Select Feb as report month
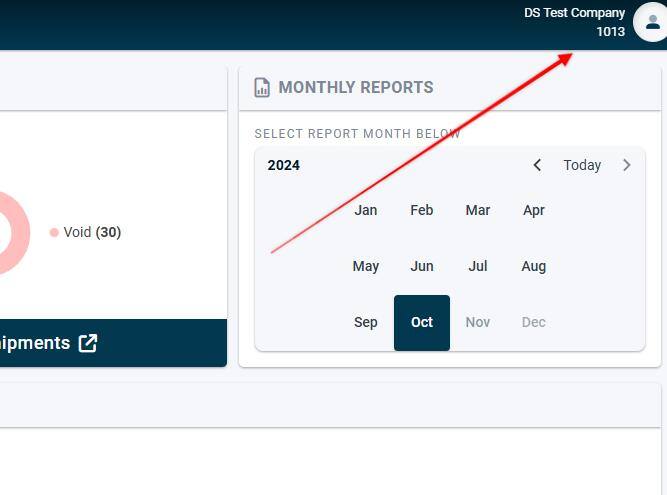Screen dimensions: 667x495 422,210
